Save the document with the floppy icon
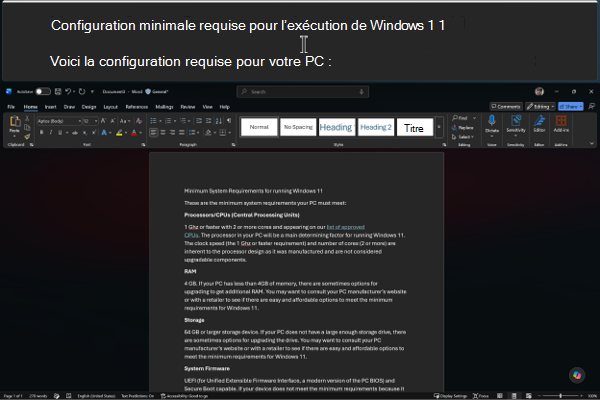The image size is (600, 400). tap(58, 91)
